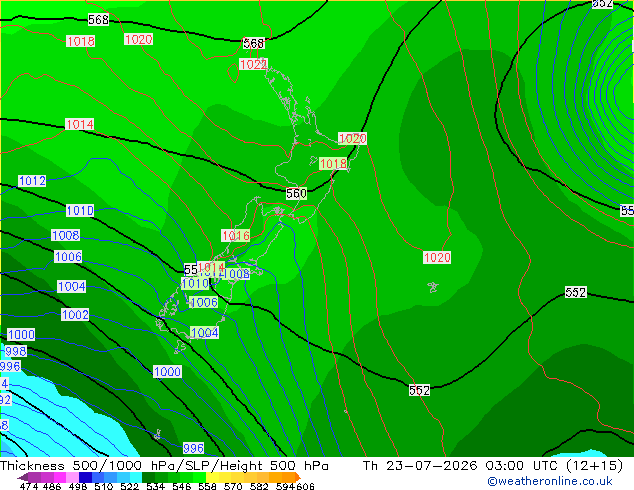Click the orange arrow tip at legend end
This screenshot has height=490, width=634.
[298, 477]
